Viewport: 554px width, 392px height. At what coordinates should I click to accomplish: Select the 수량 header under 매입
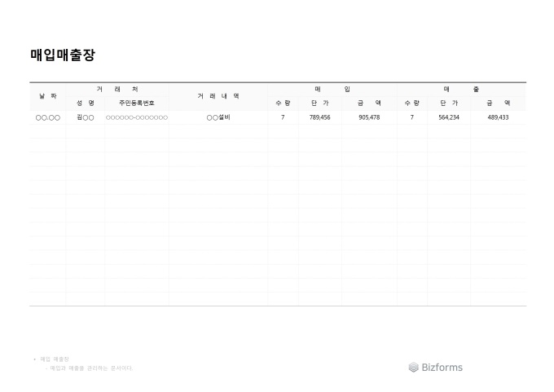[283, 104]
